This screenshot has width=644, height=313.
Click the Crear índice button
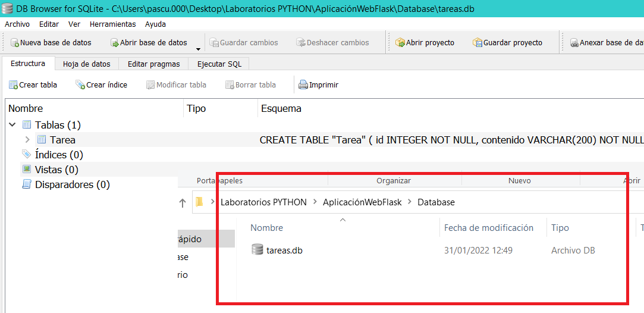pos(101,85)
